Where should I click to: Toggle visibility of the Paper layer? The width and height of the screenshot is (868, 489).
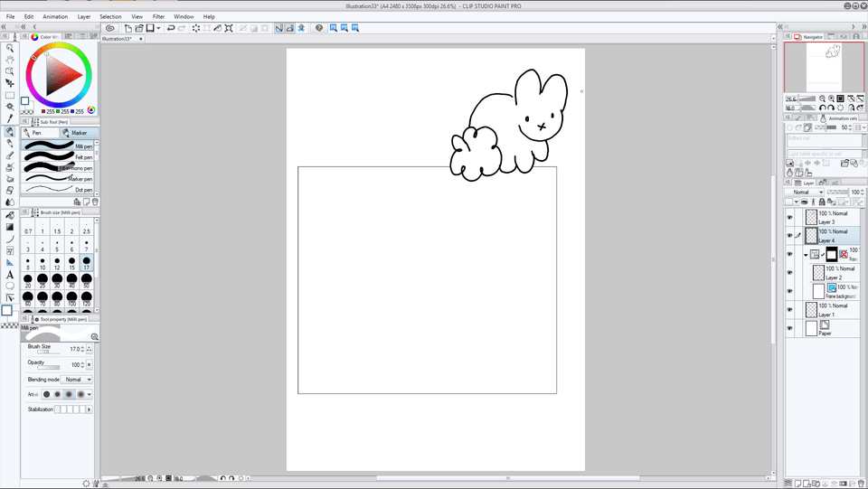coord(789,328)
